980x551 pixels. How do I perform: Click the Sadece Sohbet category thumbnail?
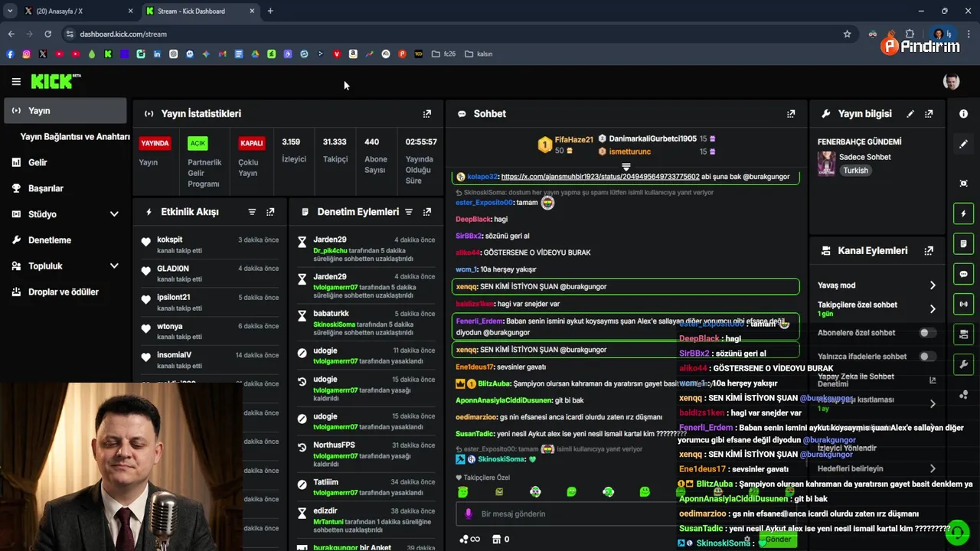(x=826, y=163)
